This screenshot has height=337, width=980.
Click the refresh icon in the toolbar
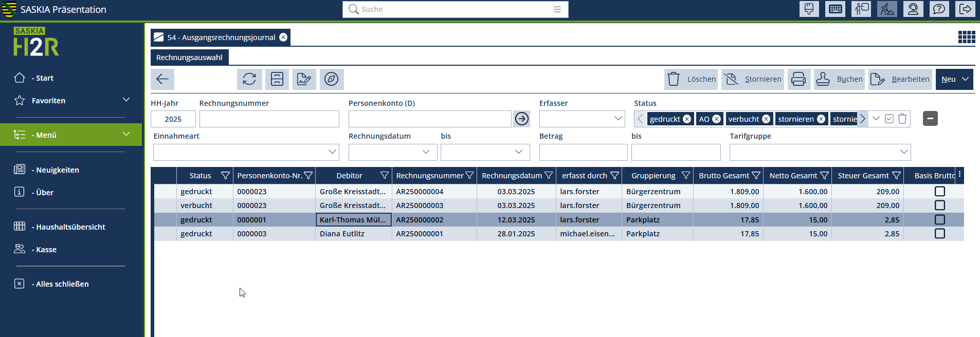[x=249, y=79]
